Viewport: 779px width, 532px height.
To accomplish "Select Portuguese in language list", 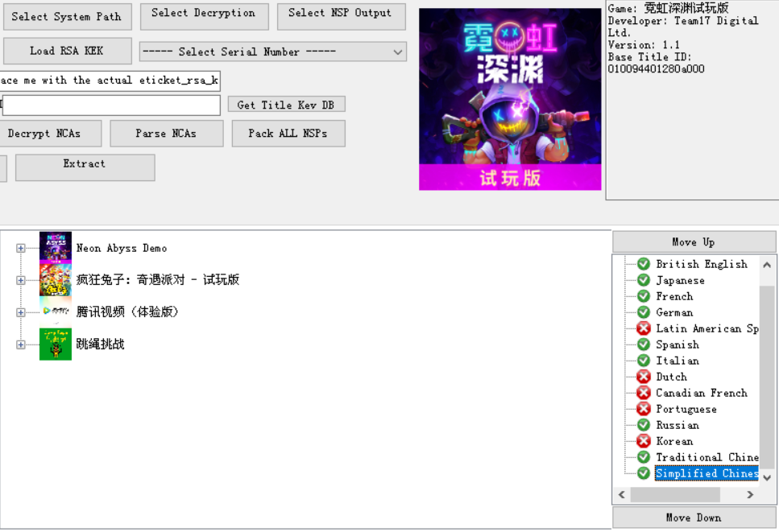I will (686, 409).
